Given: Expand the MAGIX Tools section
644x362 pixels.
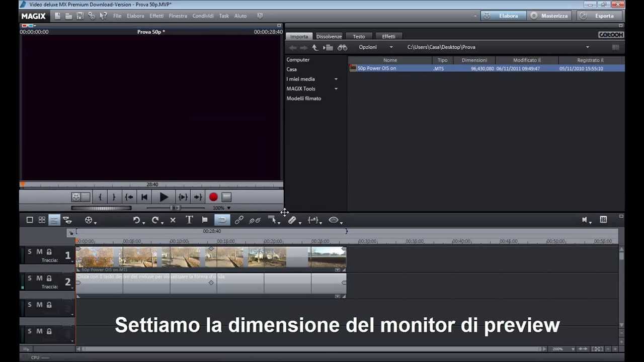Looking at the screenshot, I should (x=336, y=89).
